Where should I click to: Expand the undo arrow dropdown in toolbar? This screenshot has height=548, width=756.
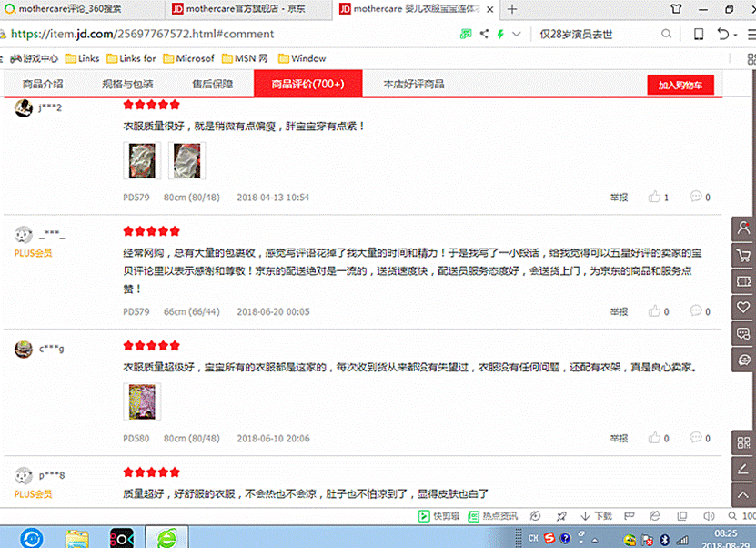point(733,35)
